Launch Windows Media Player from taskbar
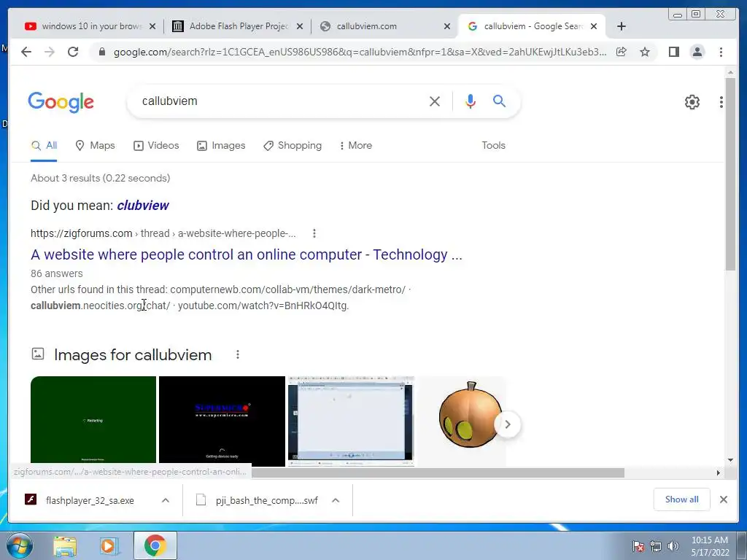Image resolution: width=747 pixels, height=560 pixels. (109, 545)
